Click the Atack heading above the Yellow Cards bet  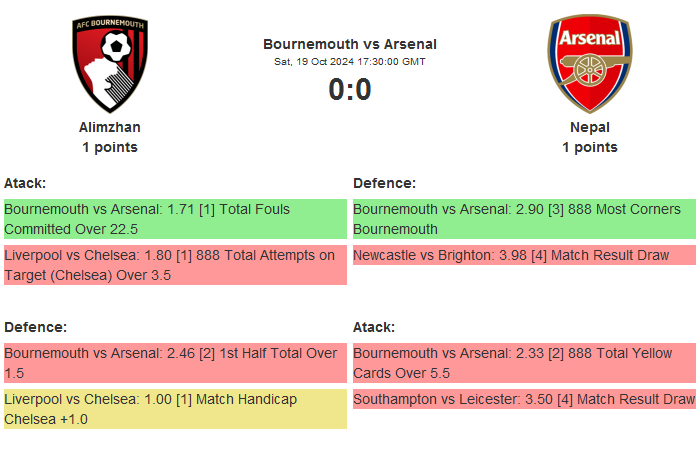374,327
